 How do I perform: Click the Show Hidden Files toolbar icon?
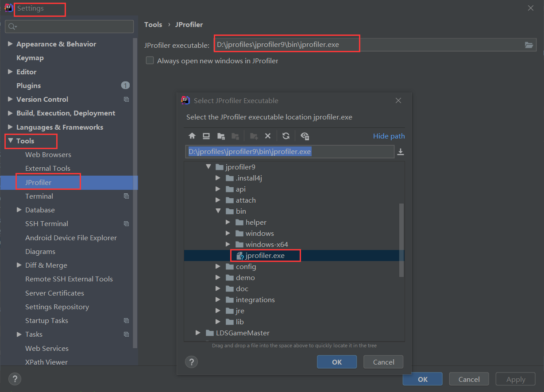pos(305,136)
